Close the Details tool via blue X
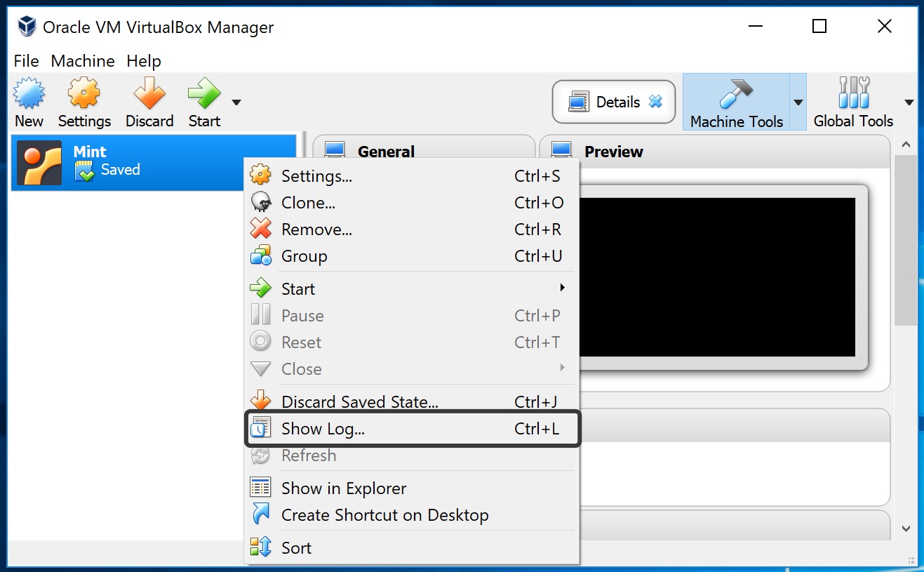This screenshot has width=924, height=572. (x=655, y=102)
